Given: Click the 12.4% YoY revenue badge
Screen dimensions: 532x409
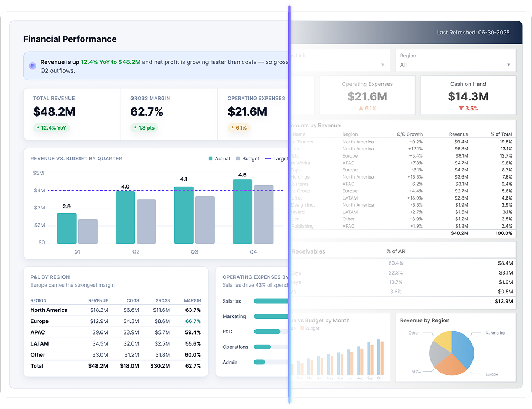Looking at the screenshot, I should pos(51,128).
